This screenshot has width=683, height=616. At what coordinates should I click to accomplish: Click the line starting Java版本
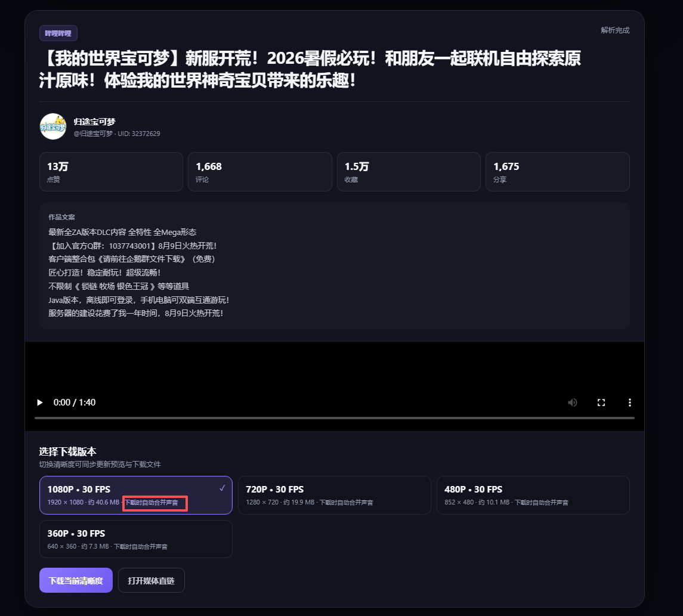tap(139, 299)
